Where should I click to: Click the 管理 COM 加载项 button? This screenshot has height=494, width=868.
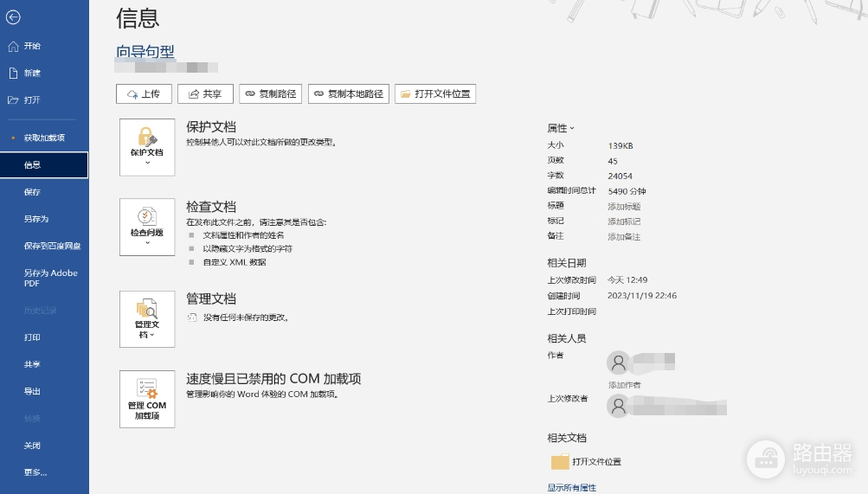click(147, 400)
